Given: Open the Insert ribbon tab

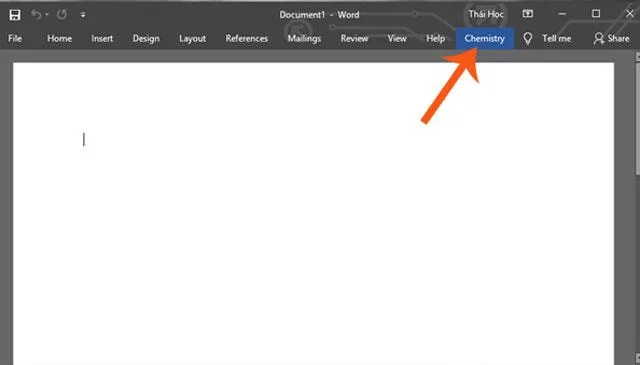Looking at the screenshot, I should [x=102, y=38].
